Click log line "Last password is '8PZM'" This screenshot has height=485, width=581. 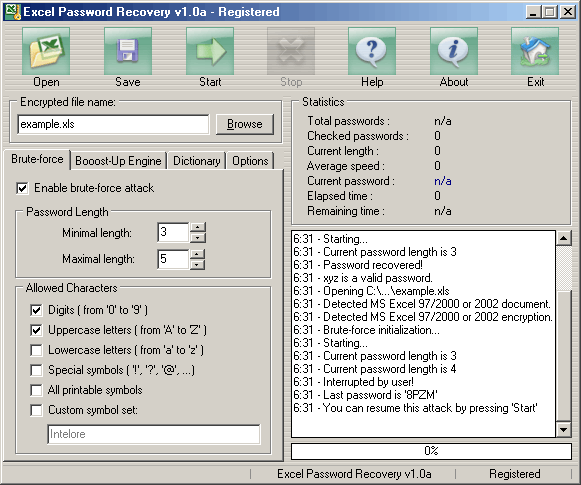click(x=365, y=395)
